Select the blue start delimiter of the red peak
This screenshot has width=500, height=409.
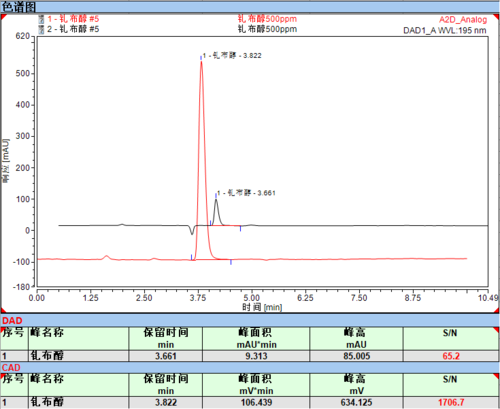click(x=191, y=257)
